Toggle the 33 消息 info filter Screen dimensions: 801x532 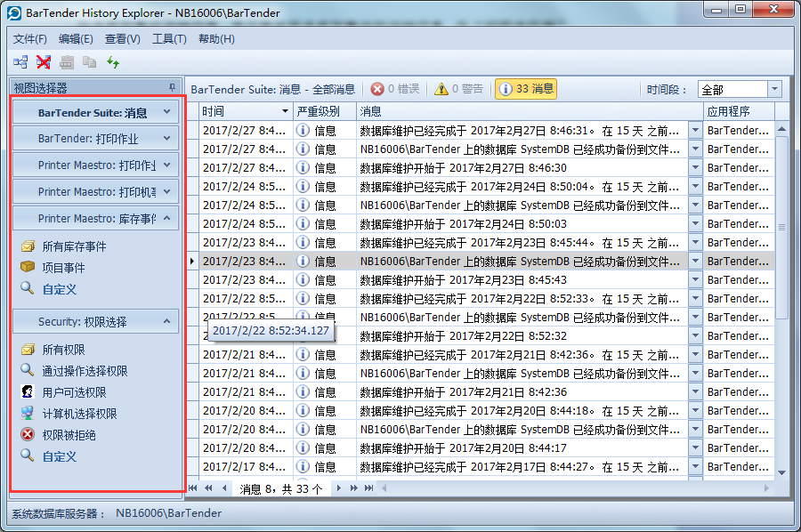tap(526, 89)
